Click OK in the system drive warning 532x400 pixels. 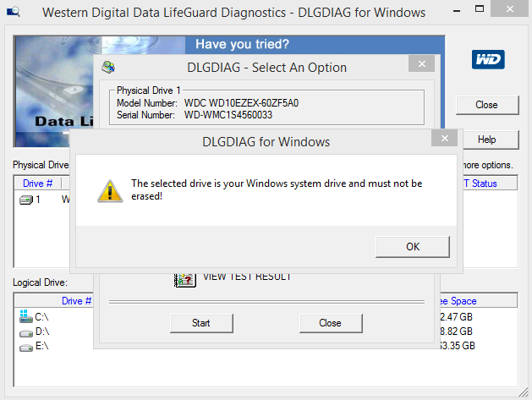[x=413, y=247]
